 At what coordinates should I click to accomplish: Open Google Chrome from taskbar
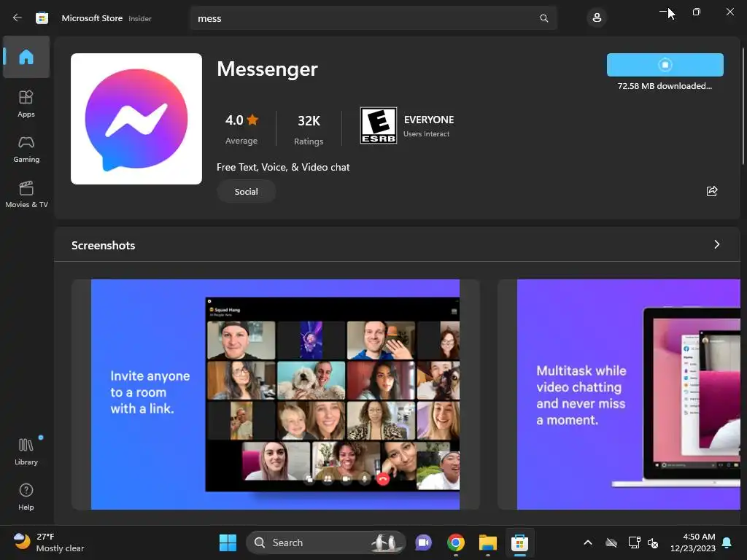(456, 542)
